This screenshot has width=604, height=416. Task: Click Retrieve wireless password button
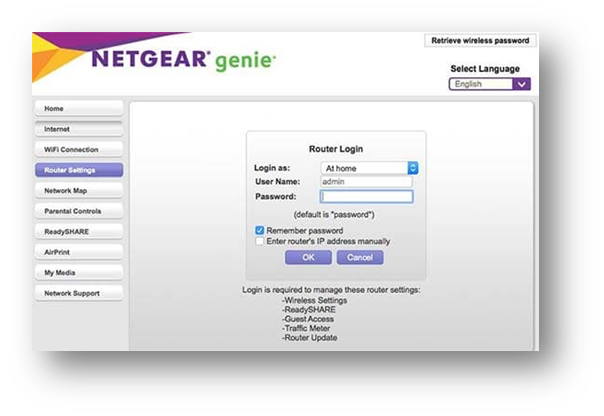tap(480, 40)
